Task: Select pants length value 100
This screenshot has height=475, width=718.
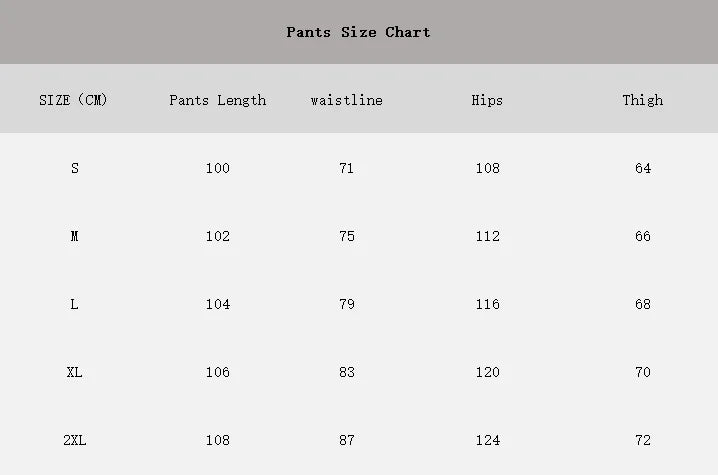Action: [218, 168]
